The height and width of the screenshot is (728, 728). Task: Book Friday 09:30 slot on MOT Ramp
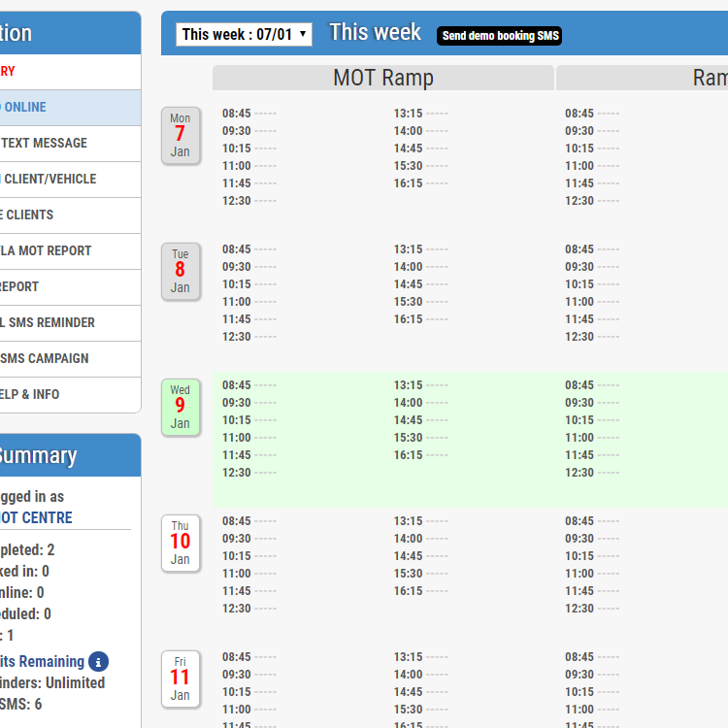(249, 675)
